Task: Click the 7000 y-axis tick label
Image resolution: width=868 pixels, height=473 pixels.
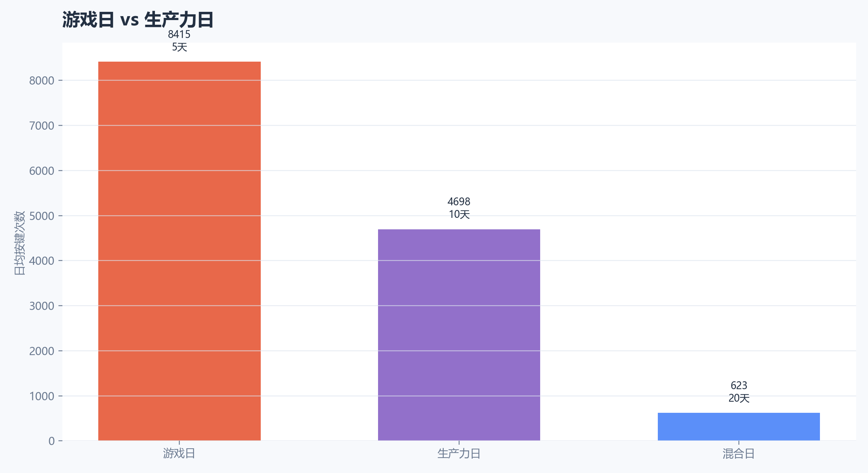Action: (42, 126)
